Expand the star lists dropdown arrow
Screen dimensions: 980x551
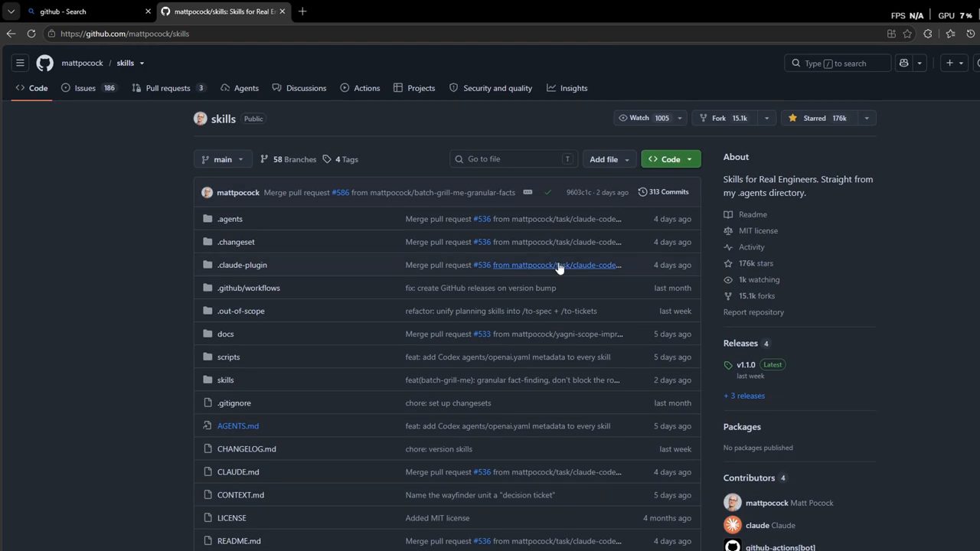tap(867, 118)
